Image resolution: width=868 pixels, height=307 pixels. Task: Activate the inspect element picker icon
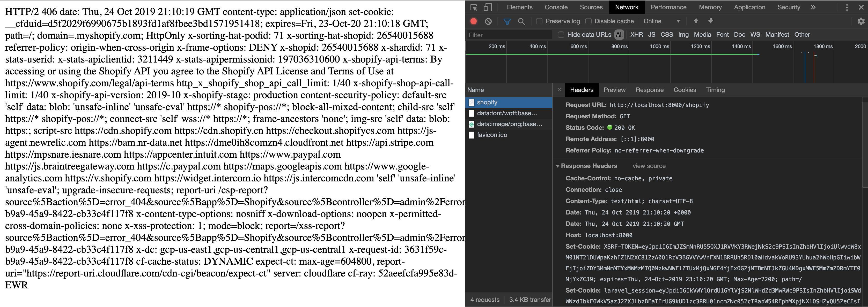[x=474, y=7]
